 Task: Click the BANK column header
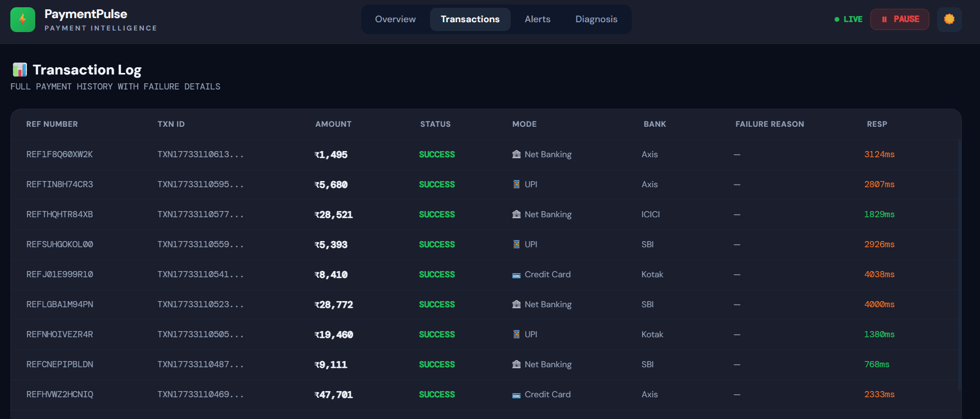coord(655,124)
